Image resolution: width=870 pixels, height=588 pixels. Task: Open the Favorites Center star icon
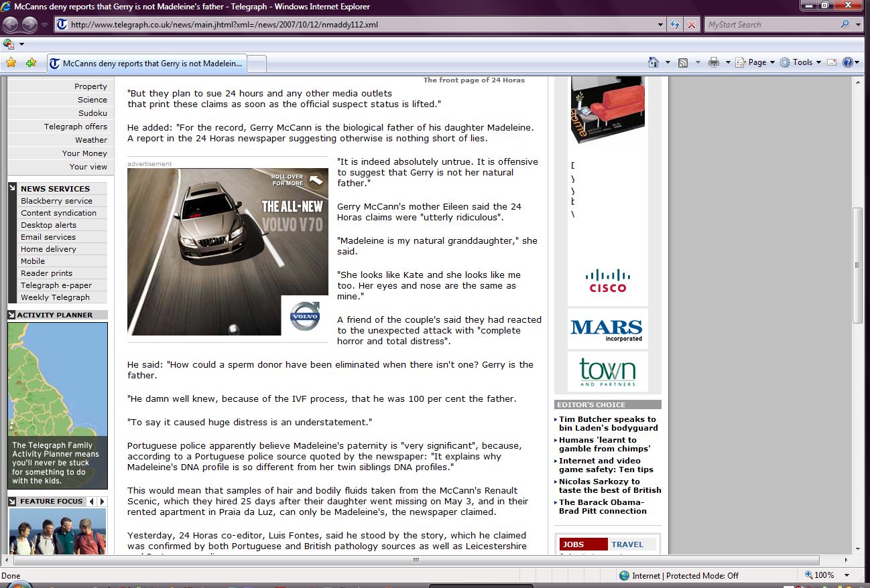tap(11, 62)
